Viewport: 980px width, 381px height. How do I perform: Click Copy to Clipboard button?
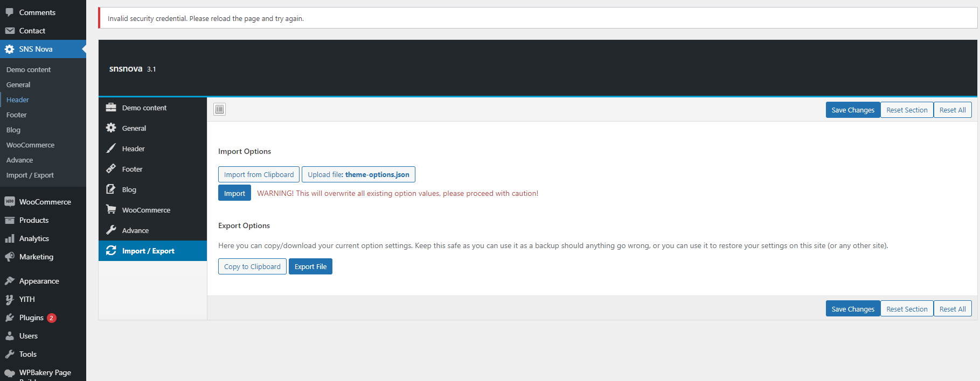pyautogui.click(x=252, y=266)
